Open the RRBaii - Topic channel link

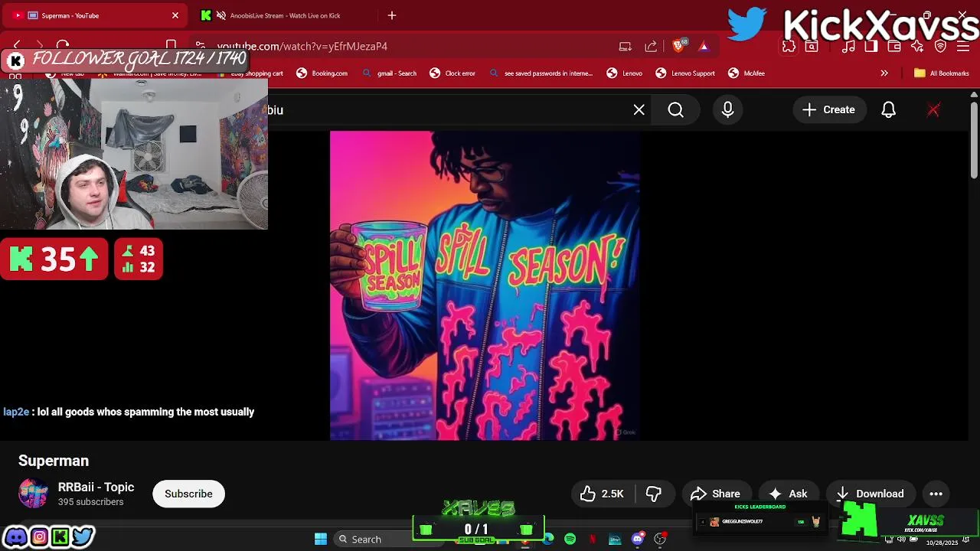tap(96, 487)
